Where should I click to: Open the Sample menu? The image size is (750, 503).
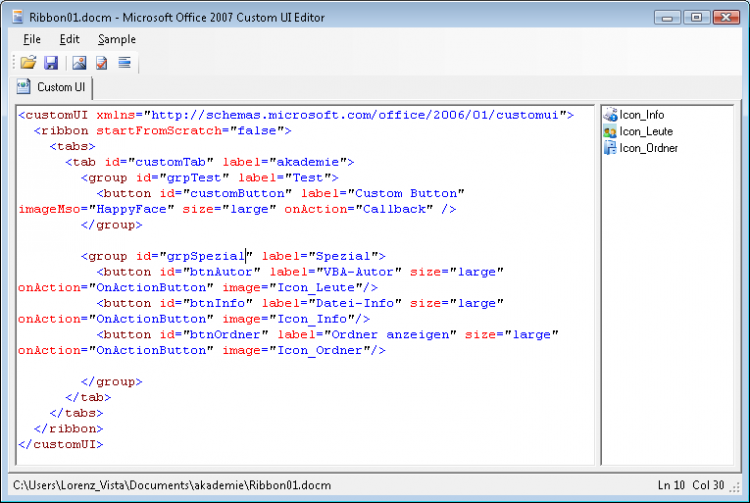[x=117, y=39]
